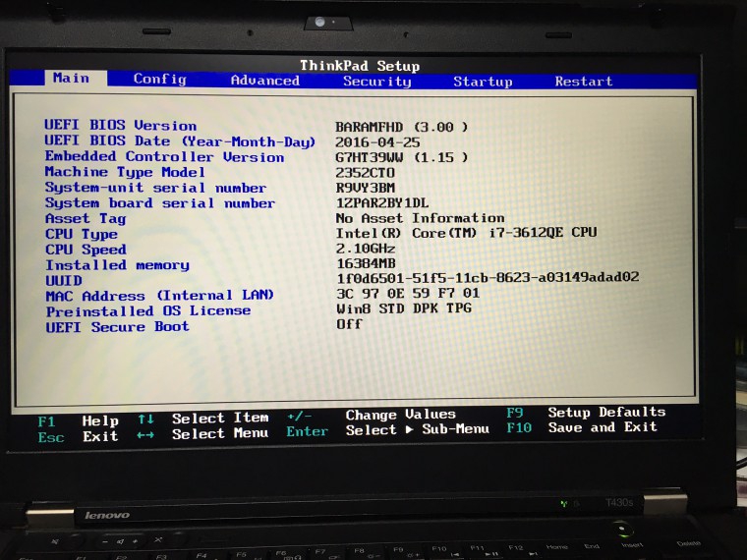
Task: Select UEFI BIOS Date label
Action: pos(180,141)
